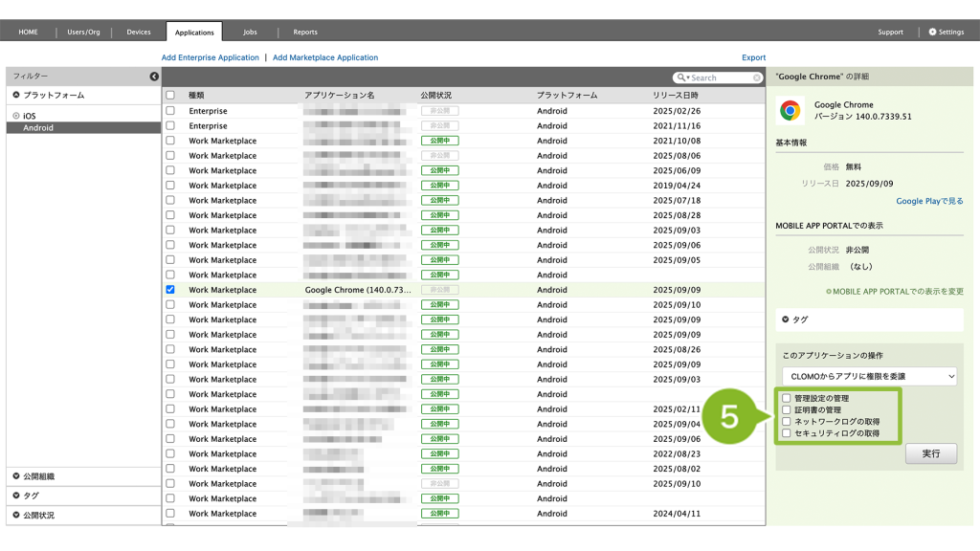Check the ネットワークログの取得 option

pos(787,422)
